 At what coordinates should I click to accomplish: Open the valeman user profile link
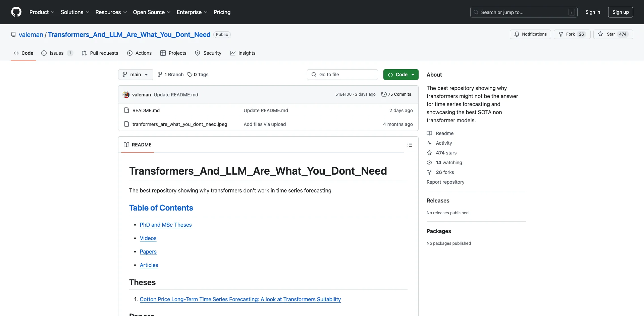click(x=31, y=35)
